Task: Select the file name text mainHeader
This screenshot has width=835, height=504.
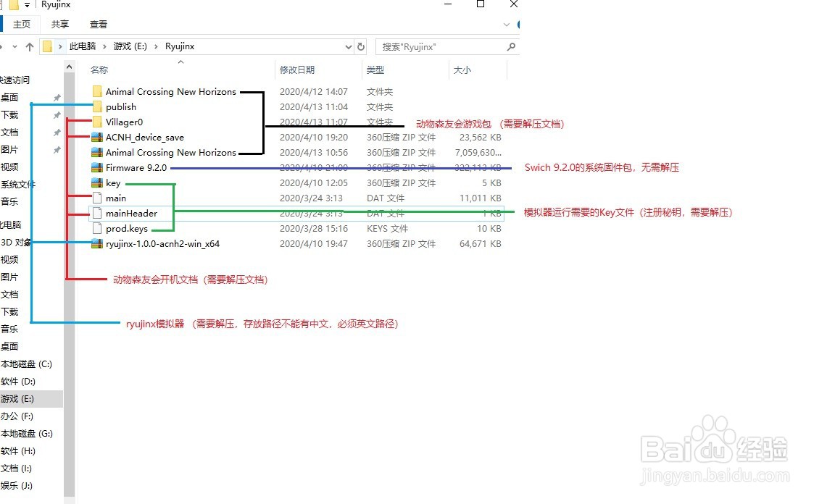Action: pos(131,213)
